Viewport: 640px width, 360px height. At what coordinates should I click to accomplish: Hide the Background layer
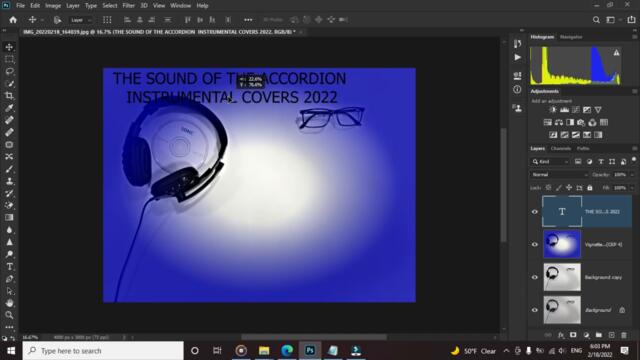tap(535, 310)
